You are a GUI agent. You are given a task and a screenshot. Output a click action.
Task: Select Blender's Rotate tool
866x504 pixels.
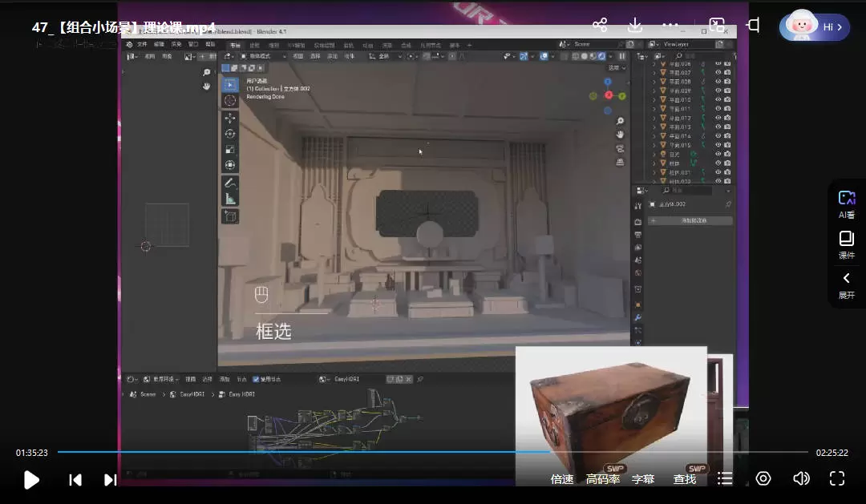[230, 134]
